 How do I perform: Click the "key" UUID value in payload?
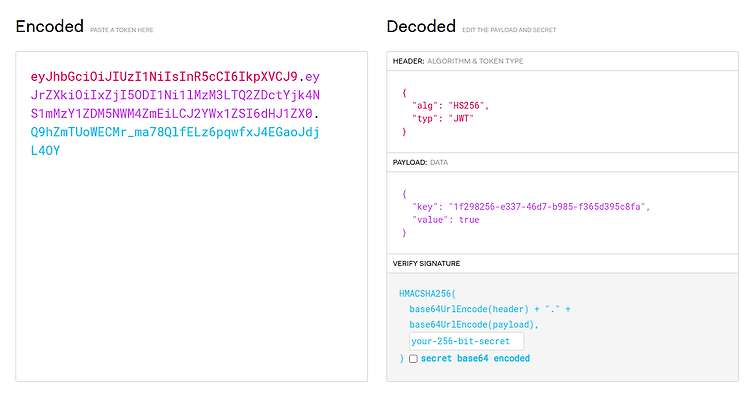(547, 207)
